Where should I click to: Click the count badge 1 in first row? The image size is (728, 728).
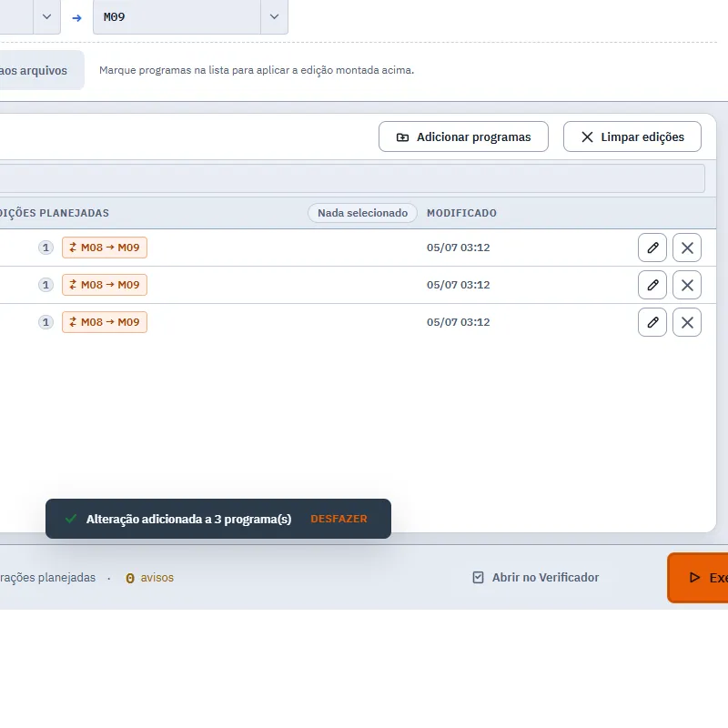(x=45, y=248)
